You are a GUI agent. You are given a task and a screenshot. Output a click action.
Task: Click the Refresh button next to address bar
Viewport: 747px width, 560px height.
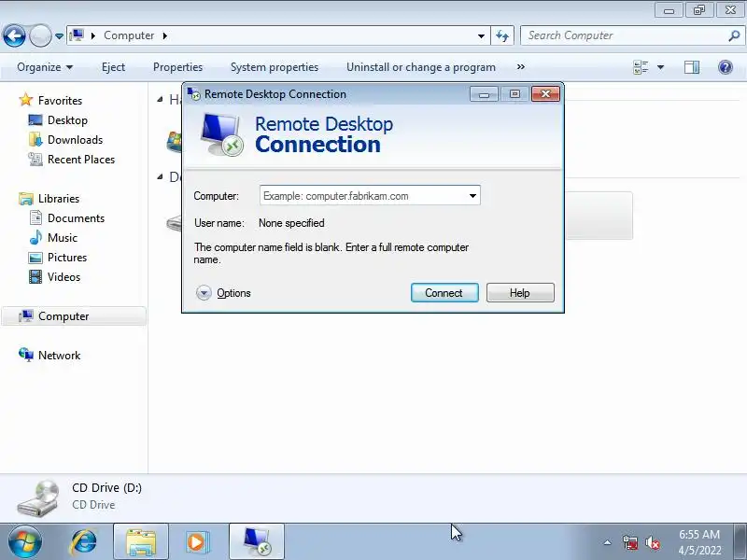[x=502, y=35]
